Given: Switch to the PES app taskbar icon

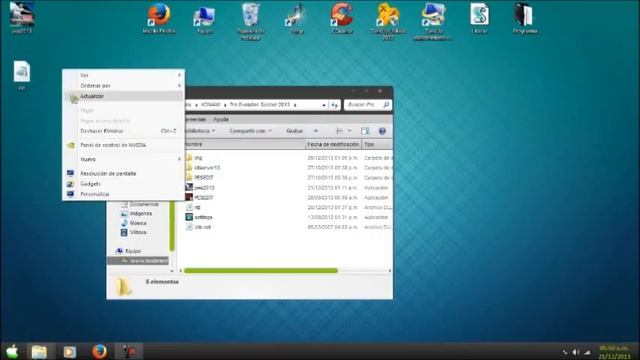Looking at the screenshot, I should pyautogui.click(x=130, y=351).
